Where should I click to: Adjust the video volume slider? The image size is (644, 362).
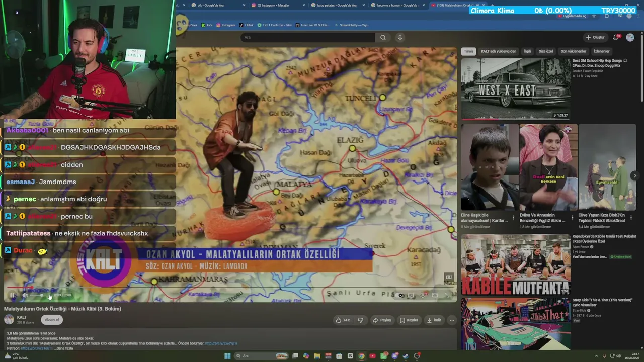tap(36, 295)
